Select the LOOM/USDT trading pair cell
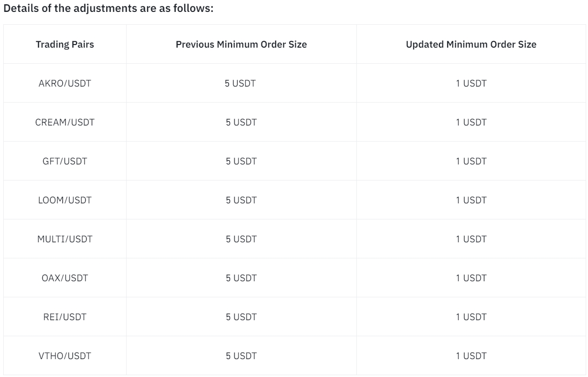Viewport: 588px width, 377px height. tap(65, 200)
